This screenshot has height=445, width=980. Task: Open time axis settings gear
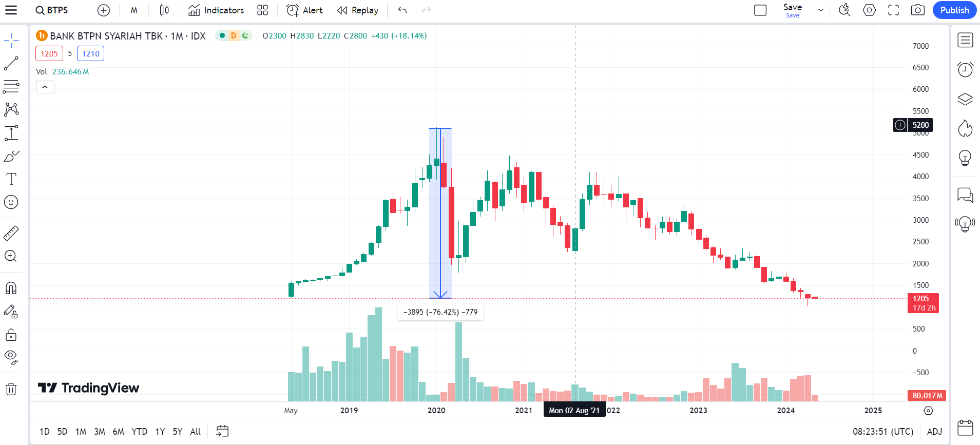click(x=928, y=411)
